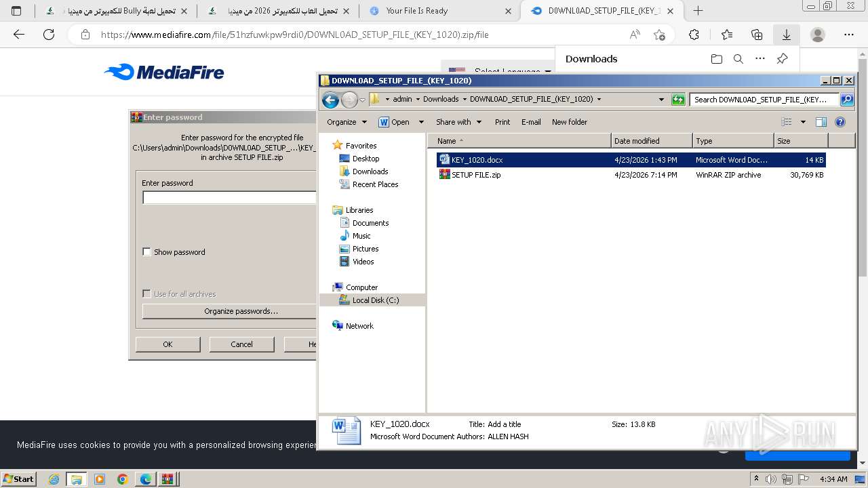Open Internet Explorer from taskbar

(x=54, y=479)
